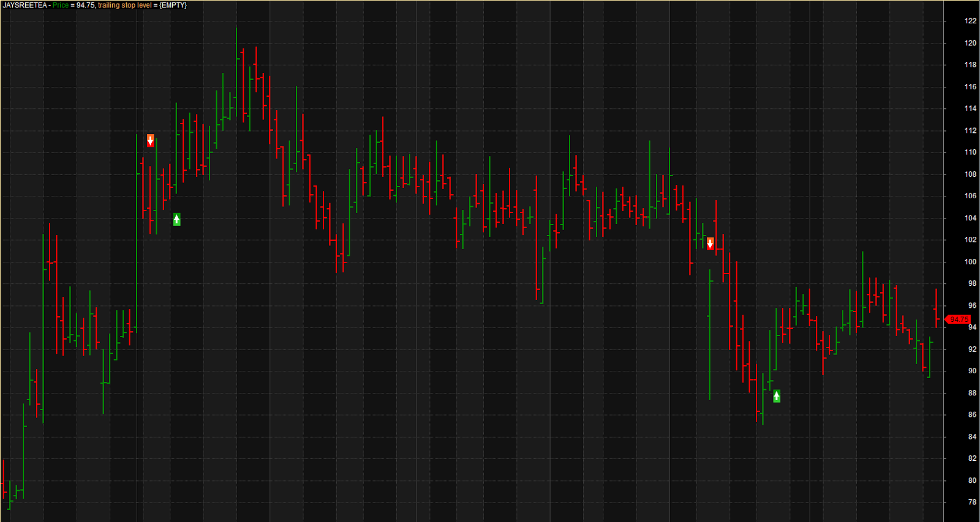
Task: Click the 'trailing stop level' text
Action: (x=124, y=5)
